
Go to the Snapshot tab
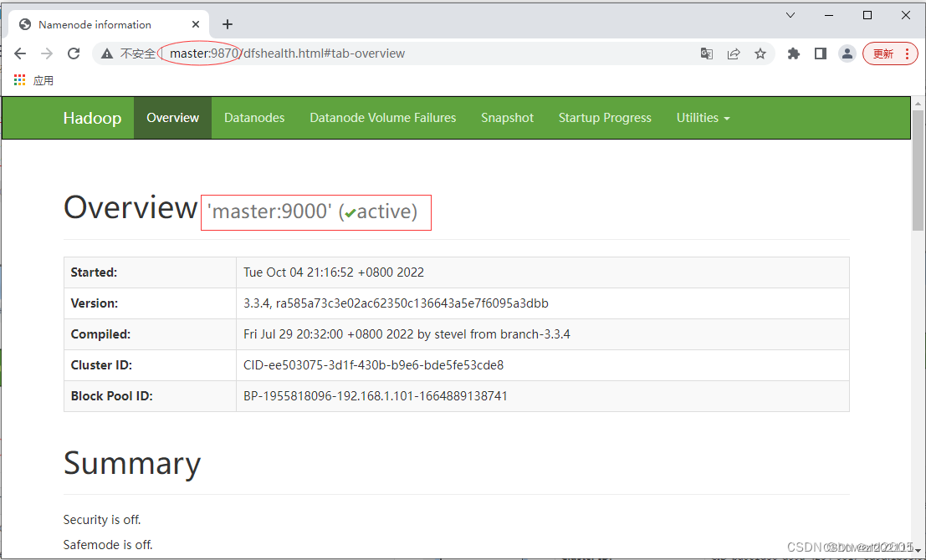507,118
